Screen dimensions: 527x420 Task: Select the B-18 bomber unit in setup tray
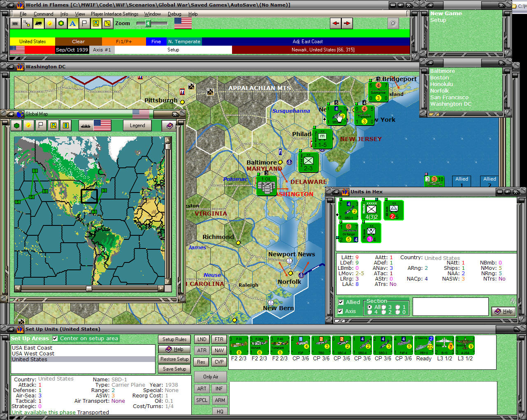point(444,346)
